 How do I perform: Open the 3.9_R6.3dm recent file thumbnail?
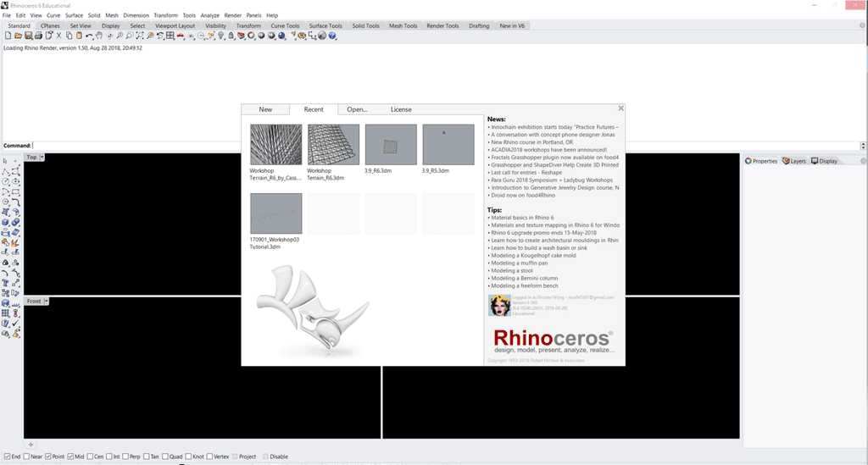tap(391, 144)
